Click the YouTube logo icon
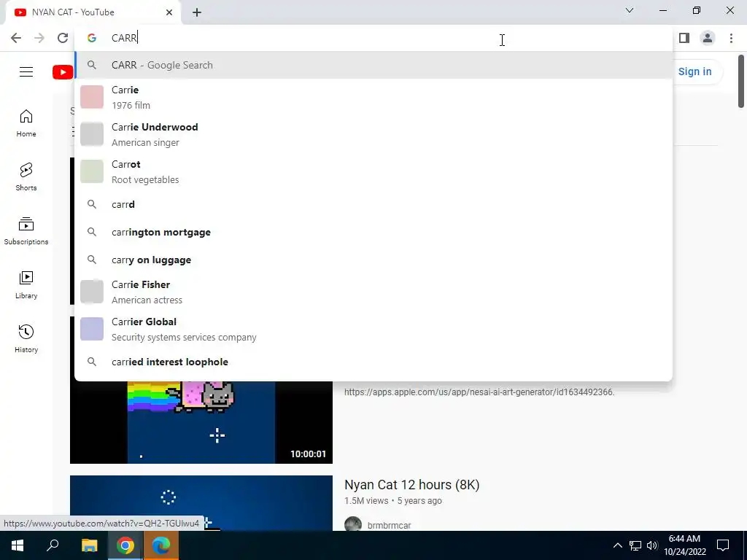Viewport: 747px width, 560px height. [63, 72]
